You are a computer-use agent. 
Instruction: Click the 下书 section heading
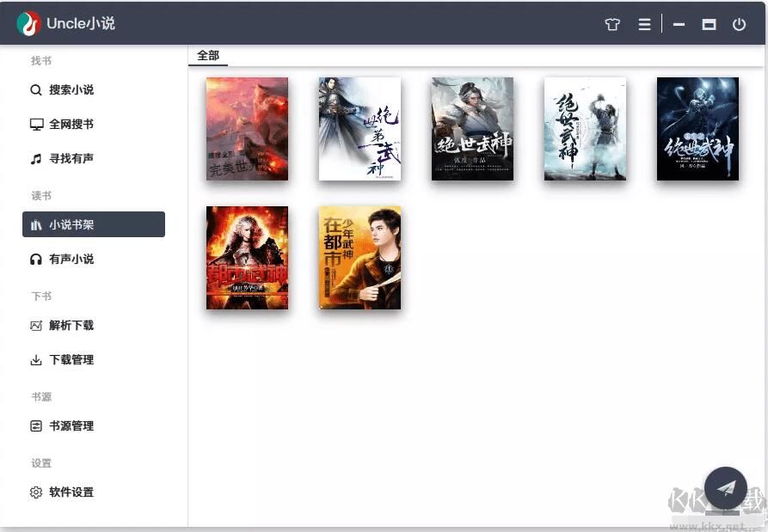pyautogui.click(x=41, y=297)
